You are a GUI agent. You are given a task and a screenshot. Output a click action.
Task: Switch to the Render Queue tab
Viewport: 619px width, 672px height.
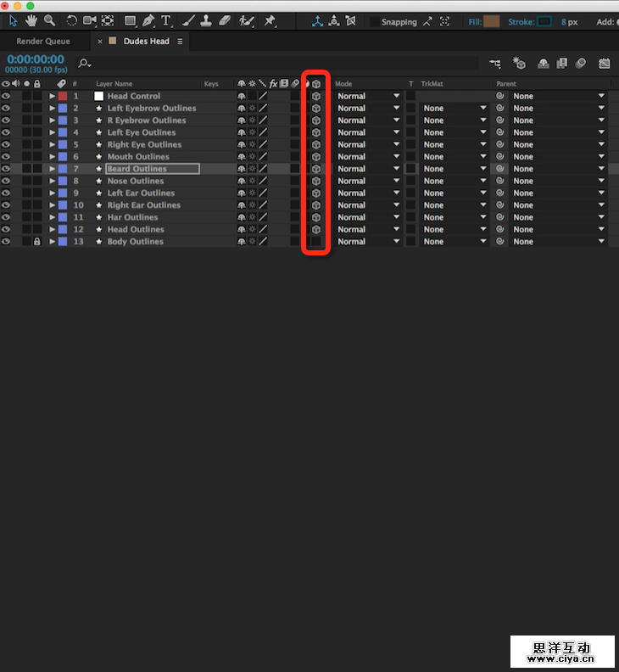point(43,41)
